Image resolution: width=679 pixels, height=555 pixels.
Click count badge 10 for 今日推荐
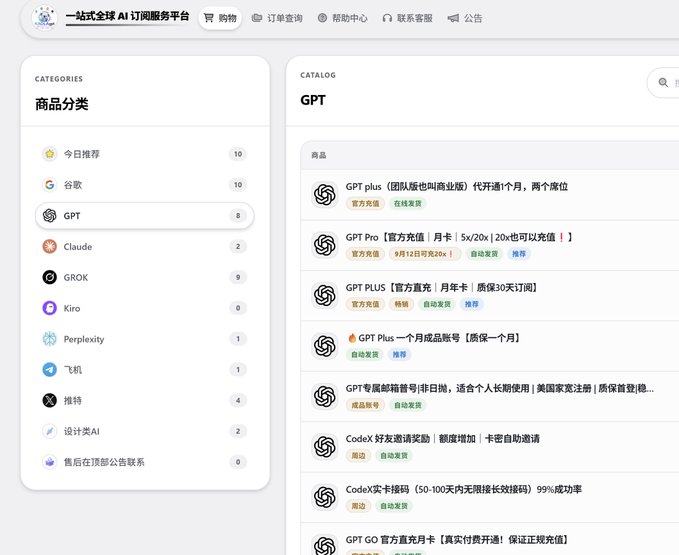238,154
